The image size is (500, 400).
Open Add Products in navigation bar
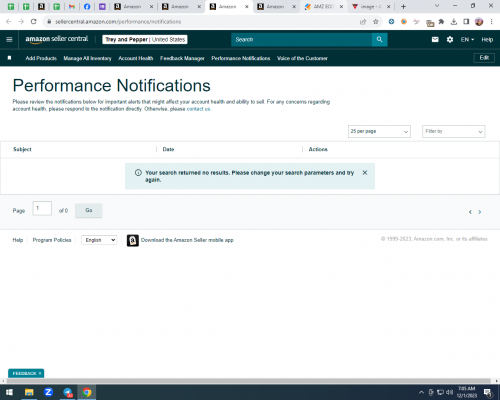[41, 58]
